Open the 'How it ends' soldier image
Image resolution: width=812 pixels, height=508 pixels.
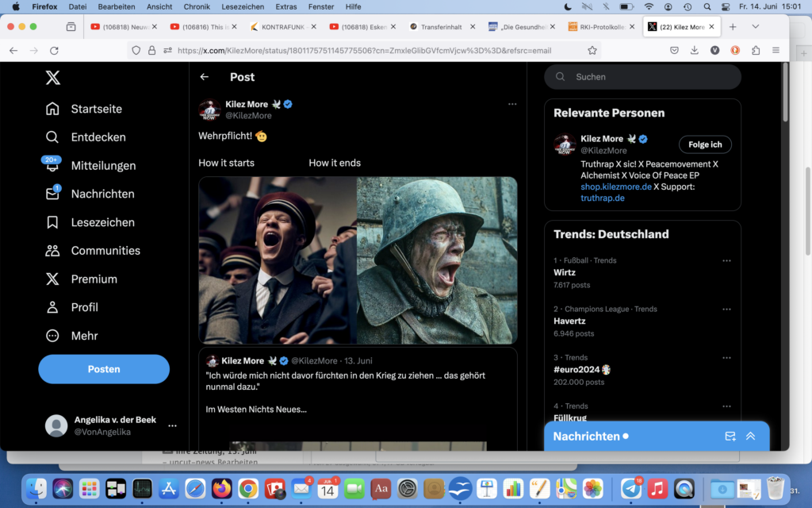pos(437,260)
